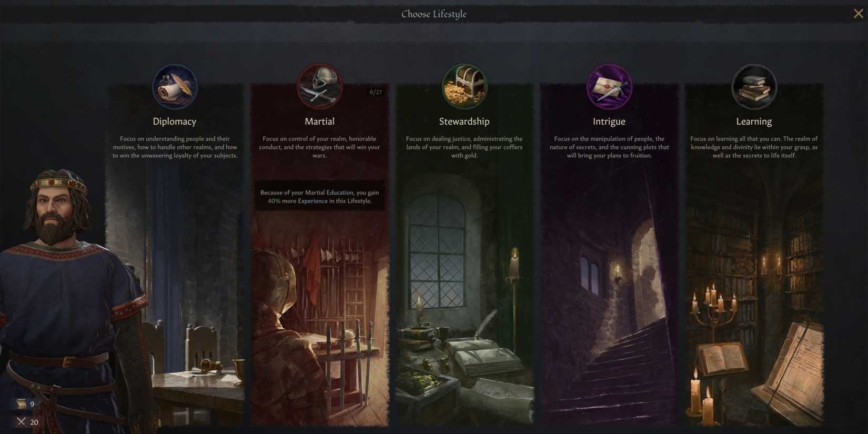Click the scroll icon next to 9
868x434 pixels.
coord(21,404)
